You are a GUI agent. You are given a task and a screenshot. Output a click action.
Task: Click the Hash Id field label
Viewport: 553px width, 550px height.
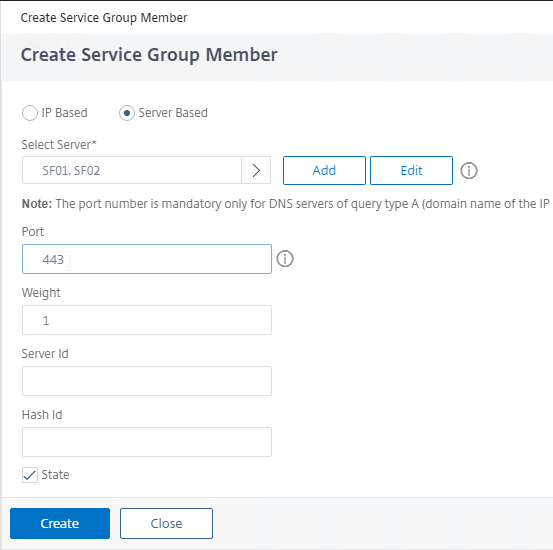[x=42, y=415]
